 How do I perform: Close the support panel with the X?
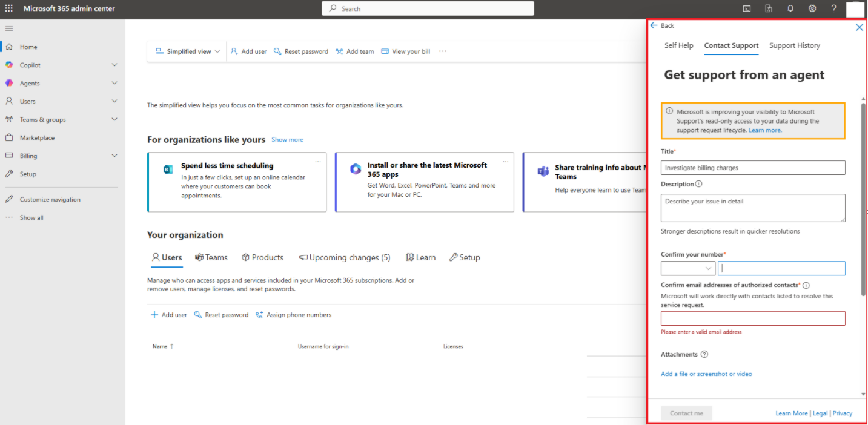click(859, 27)
